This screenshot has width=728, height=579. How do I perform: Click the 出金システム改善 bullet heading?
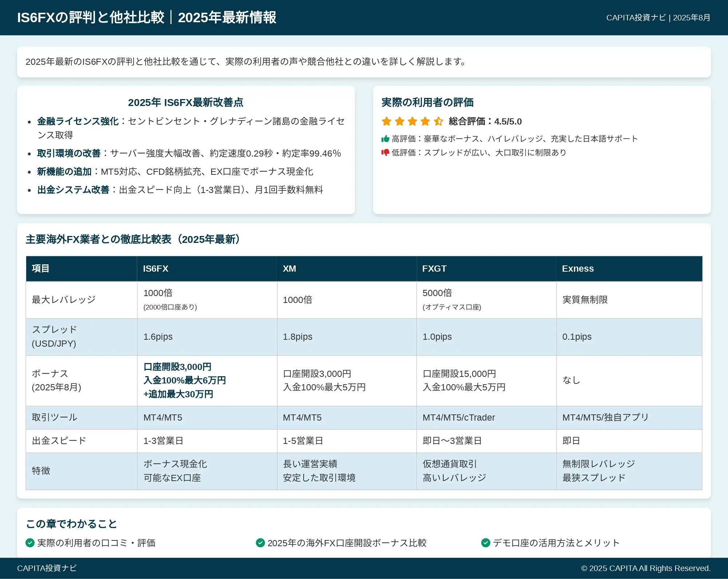(73, 190)
